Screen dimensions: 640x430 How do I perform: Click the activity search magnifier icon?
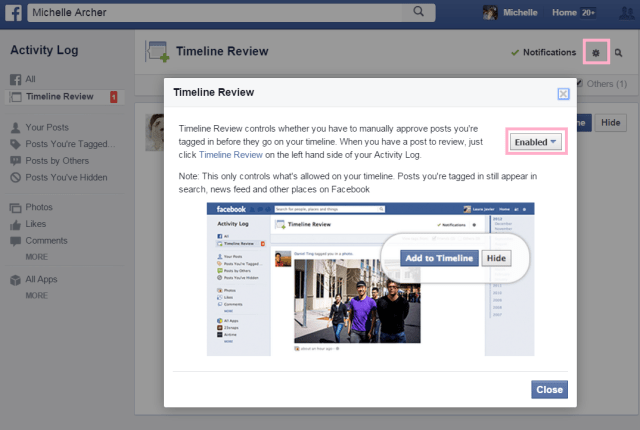click(x=619, y=52)
